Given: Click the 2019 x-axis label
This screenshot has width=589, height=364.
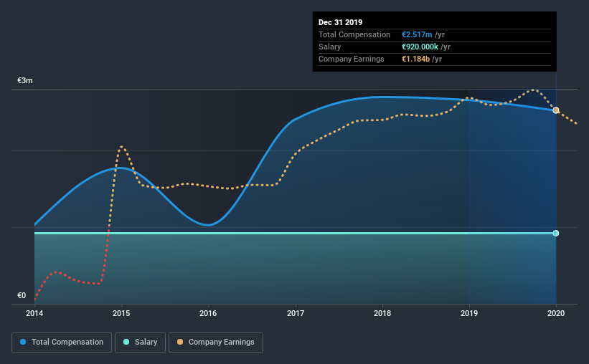Looking at the screenshot, I should [469, 313].
